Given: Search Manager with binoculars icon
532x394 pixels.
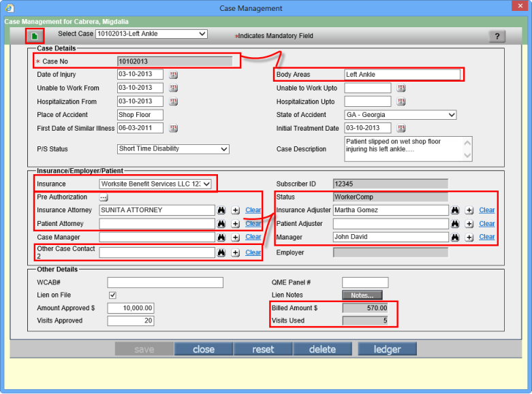Looking at the screenshot, I should 455,237.
